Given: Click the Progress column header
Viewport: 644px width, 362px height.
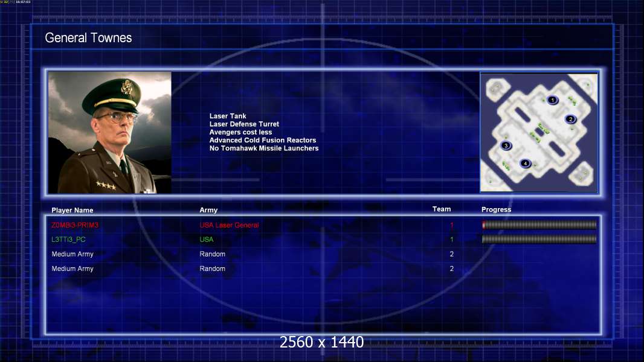Looking at the screenshot, I should (496, 209).
